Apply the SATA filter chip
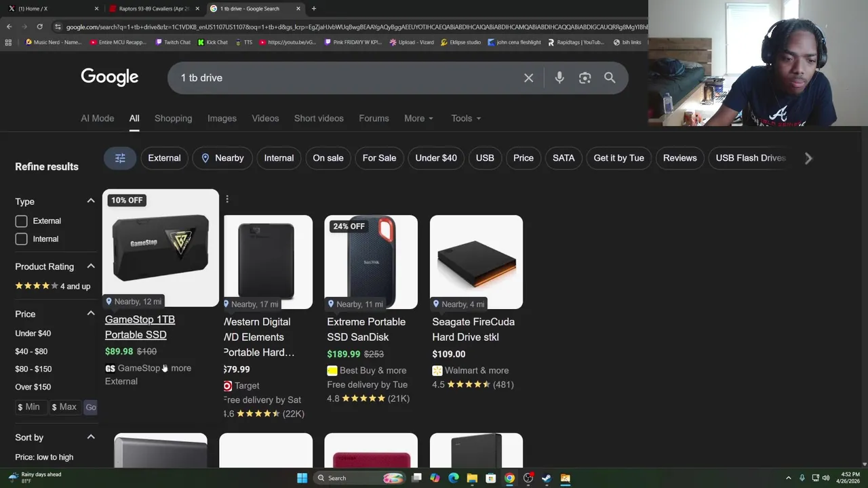Screen dimensions: 868x488 pos(564,158)
